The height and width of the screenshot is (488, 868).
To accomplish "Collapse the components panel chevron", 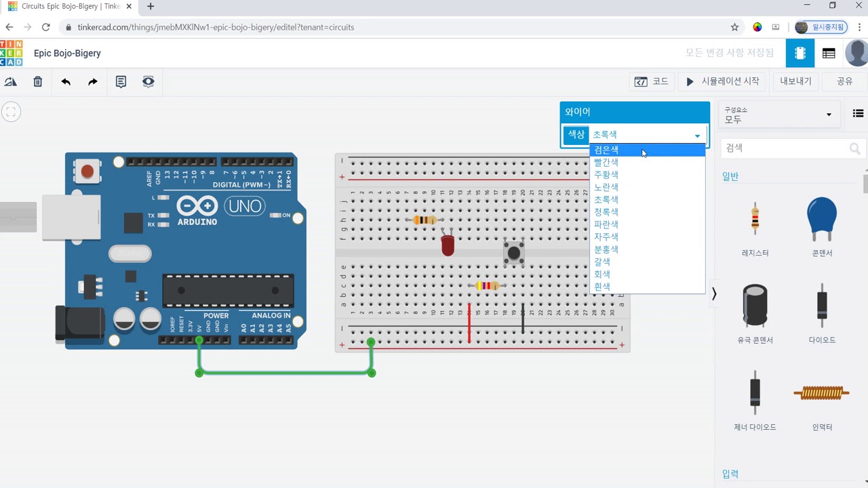I will coord(713,294).
